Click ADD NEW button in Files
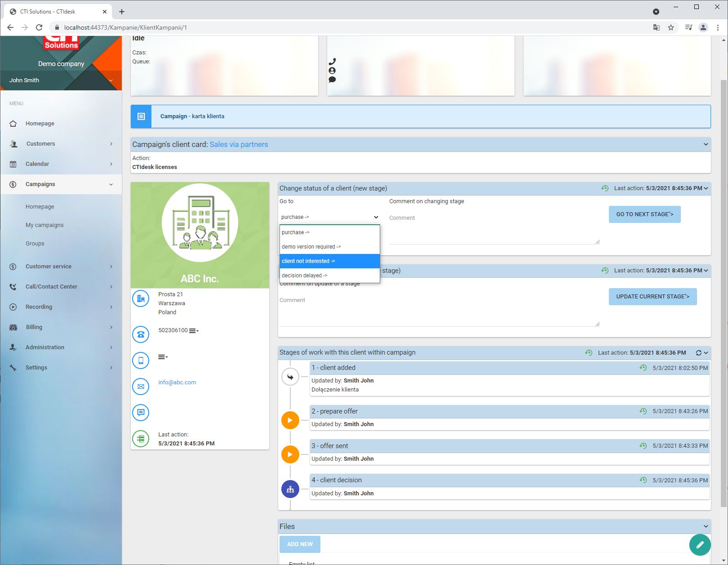Viewport: 728px width, 565px height. (x=300, y=544)
